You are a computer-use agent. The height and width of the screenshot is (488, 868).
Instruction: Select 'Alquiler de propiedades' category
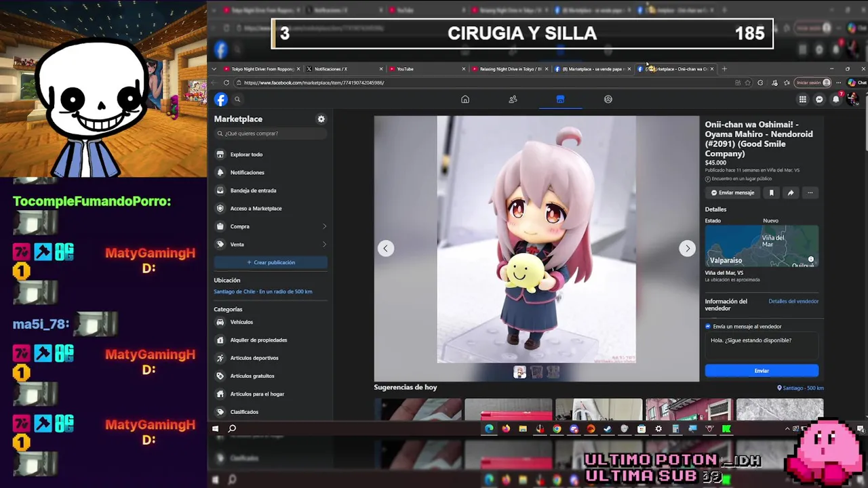coord(271,340)
